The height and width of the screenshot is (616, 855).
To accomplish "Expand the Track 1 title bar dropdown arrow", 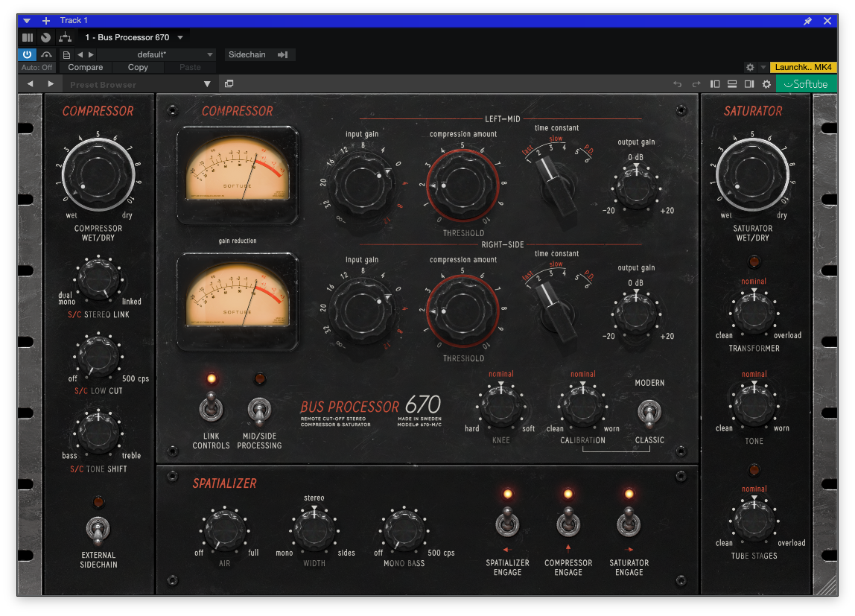I will point(27,21).
